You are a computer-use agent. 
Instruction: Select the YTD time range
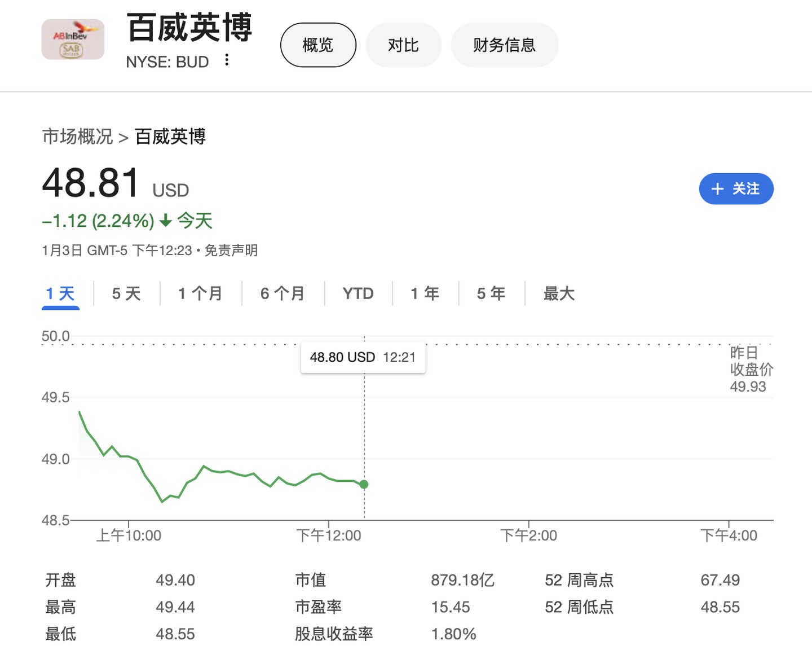(x=358, y=293)
